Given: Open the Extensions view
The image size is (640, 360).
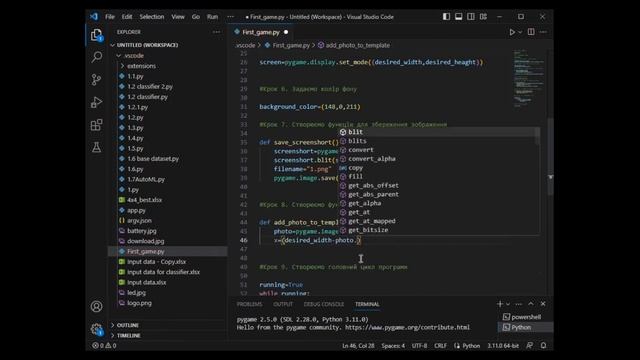Looking at the screenshot, I should 96,124.
